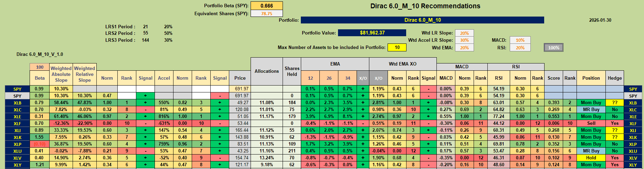Select the XLB shares held 184
Screen dimensions: 644x169
click(292, 102)
